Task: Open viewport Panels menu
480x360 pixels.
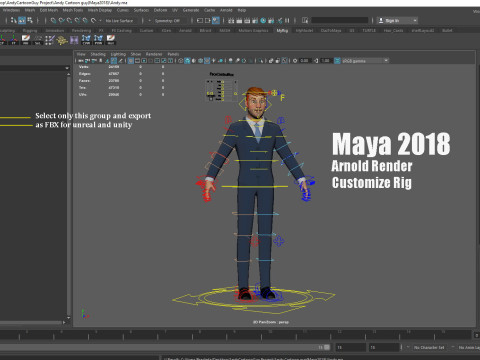Action: (173, 54)
